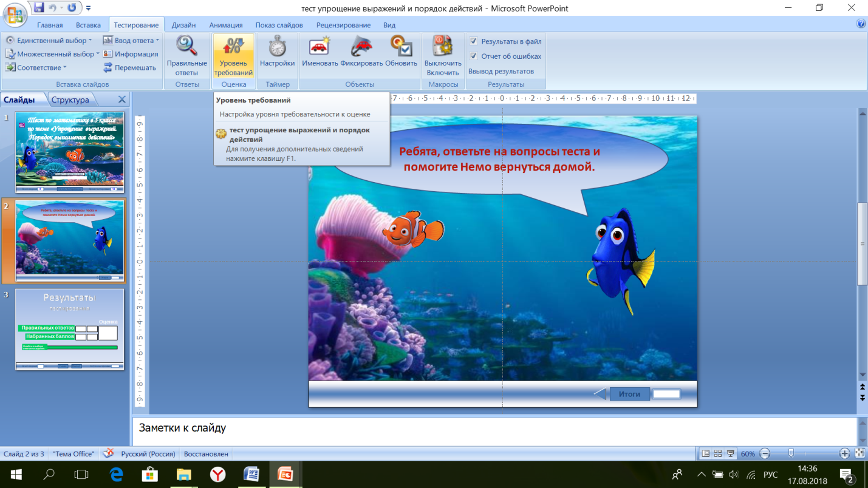
Task: Select slide 2 thumbnail
Action: (69, 241)
